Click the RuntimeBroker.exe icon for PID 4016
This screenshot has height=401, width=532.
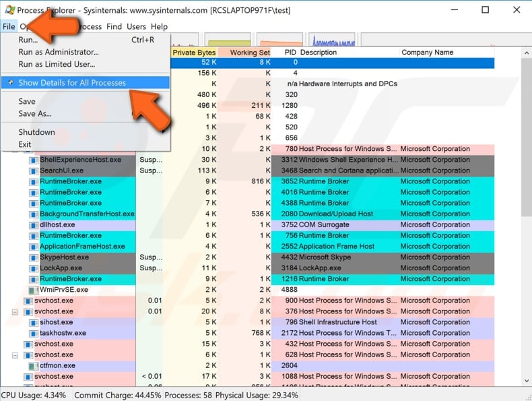[33, 193]
